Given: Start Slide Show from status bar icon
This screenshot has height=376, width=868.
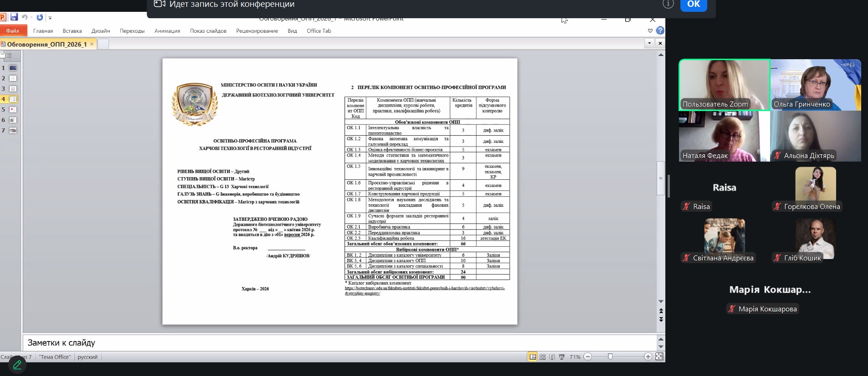Looking at the screenshot, I should click(562, 357).
